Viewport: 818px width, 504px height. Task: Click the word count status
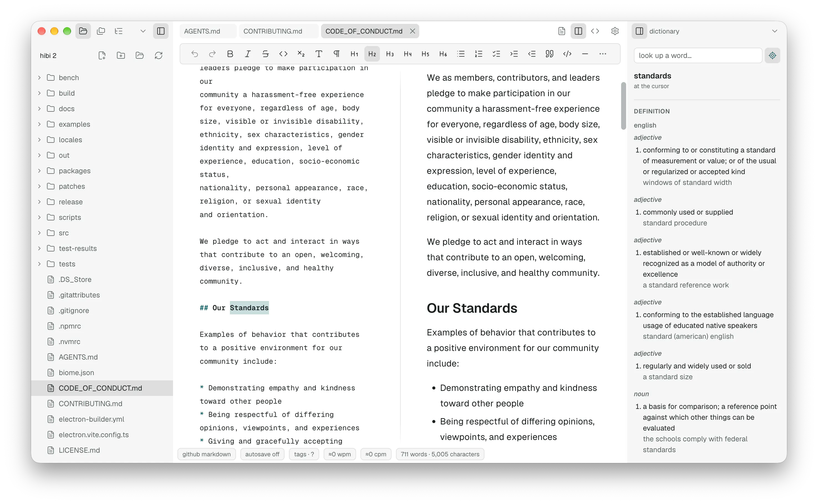pos(440,454)
